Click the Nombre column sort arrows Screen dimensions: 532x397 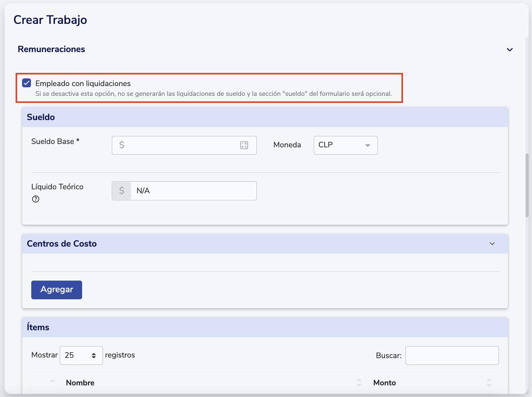click(359, 382)
